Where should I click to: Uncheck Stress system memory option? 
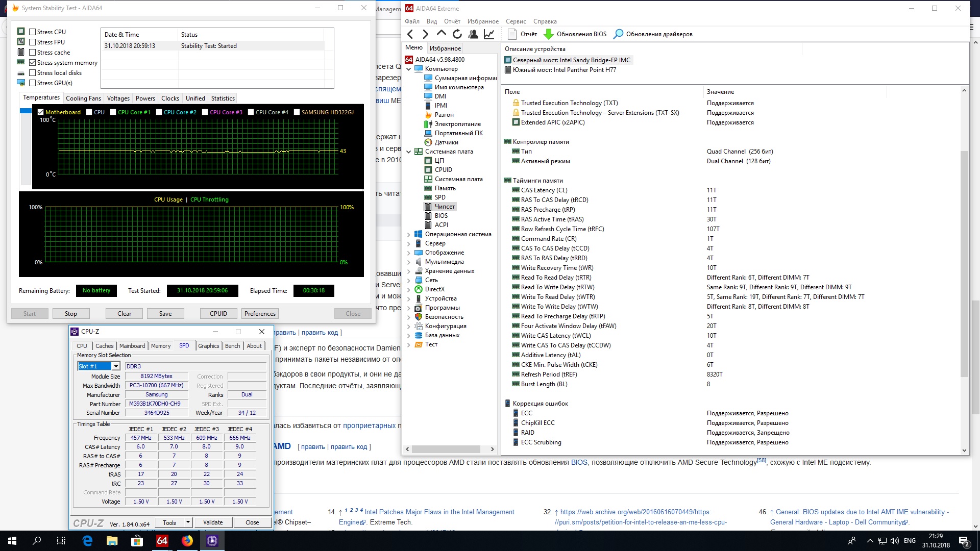[x=33, y=63]
